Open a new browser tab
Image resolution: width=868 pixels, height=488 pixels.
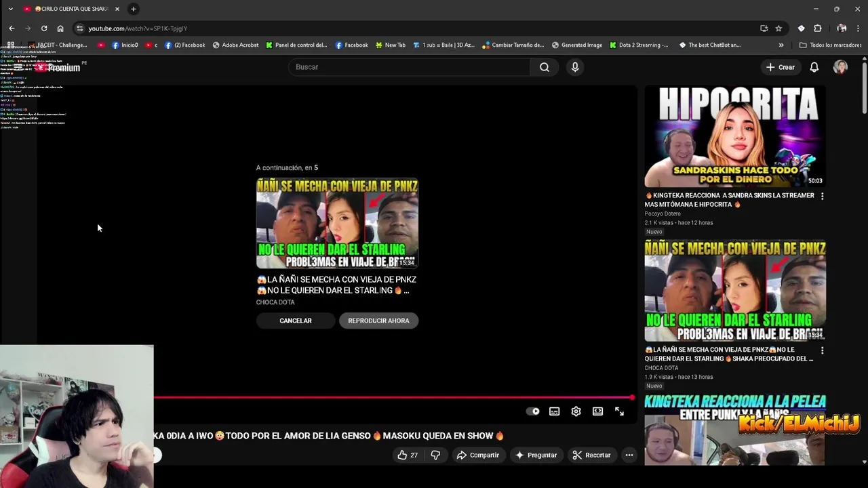click(x=134, y=9)
